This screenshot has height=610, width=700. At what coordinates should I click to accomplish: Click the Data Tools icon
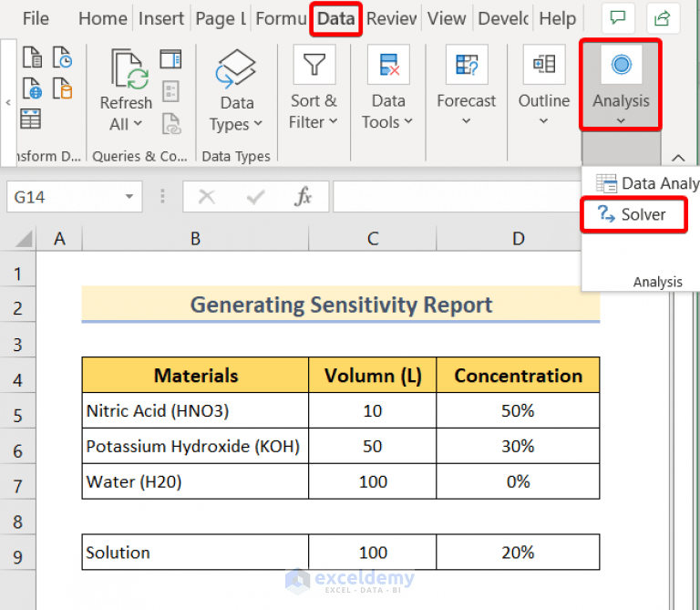[x=388, y=65]
